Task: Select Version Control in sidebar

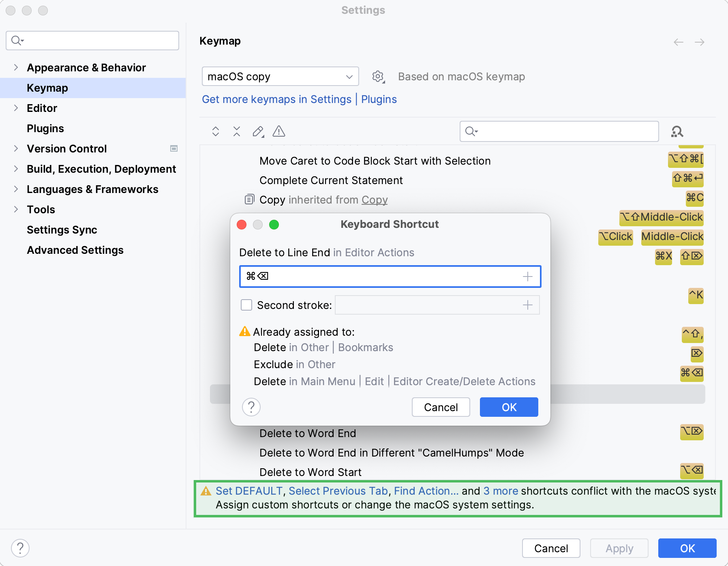Action: pos(67,149)
